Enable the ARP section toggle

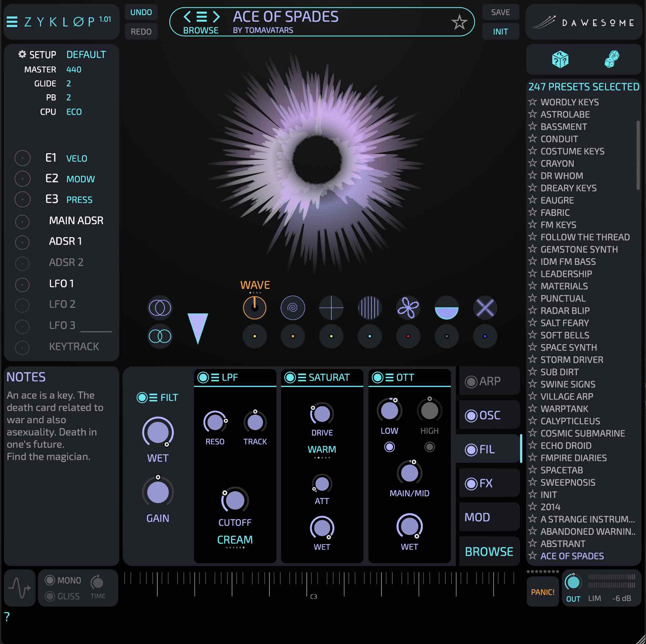pyautogui.click(x=471, y=382)
